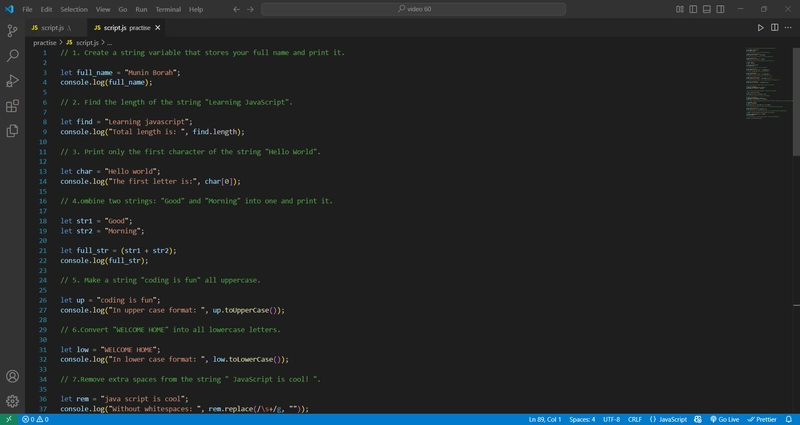Click 'low.toLowerCase()' on line 32
Screen dimensions: 800x425
247,359
